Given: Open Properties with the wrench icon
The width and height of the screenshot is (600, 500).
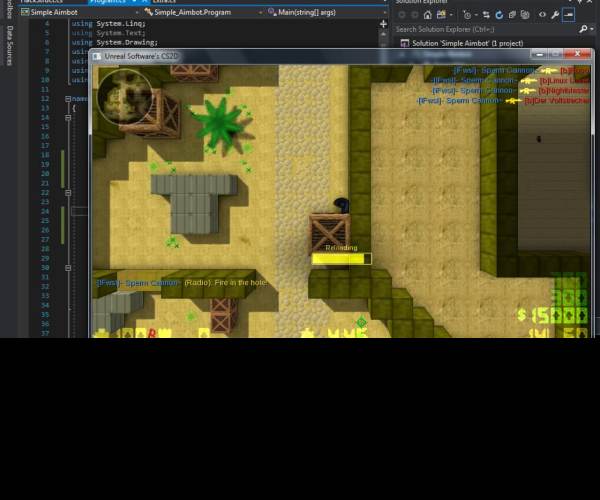Looking at the screenshot, I should click(555, 15).
